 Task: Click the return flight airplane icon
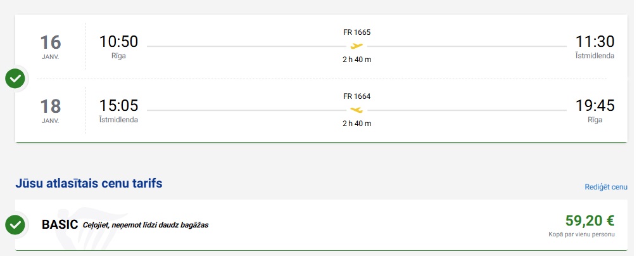[x=357, y=110]
